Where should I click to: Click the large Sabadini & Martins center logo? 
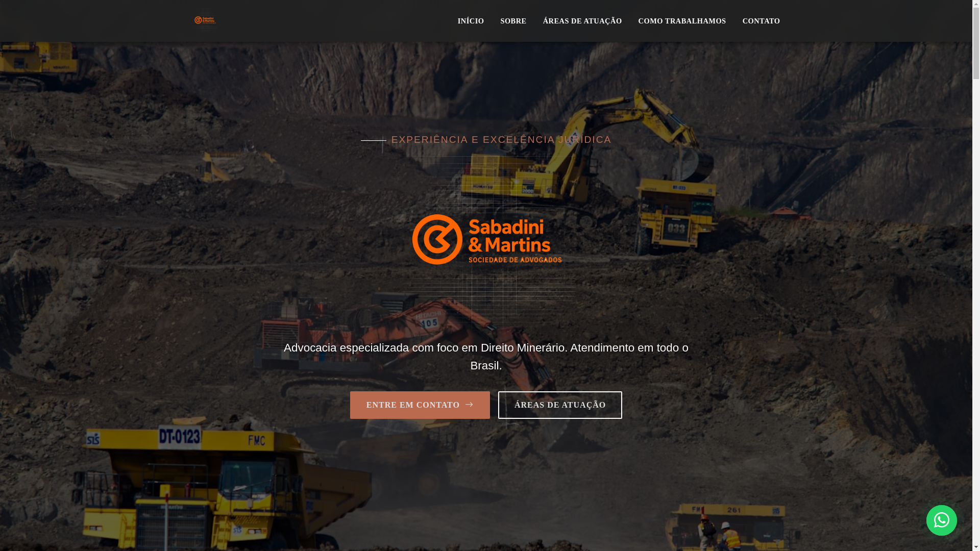[486, 239]
